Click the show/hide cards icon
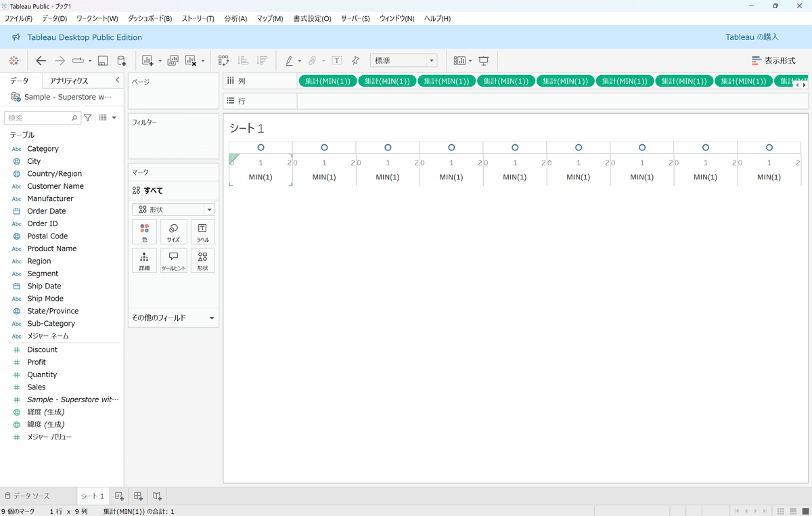This screenshot has width=812, height=516. (460, 61)
